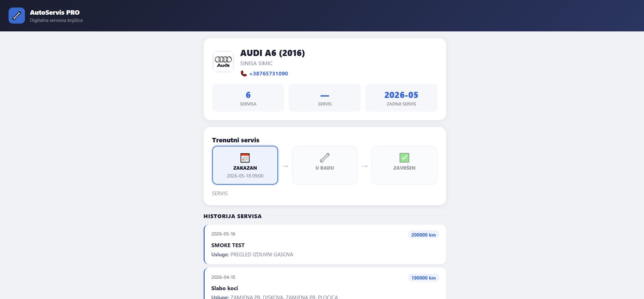Open the Slabo koci history entry
644x299 pixels.
tap(325, 283)
